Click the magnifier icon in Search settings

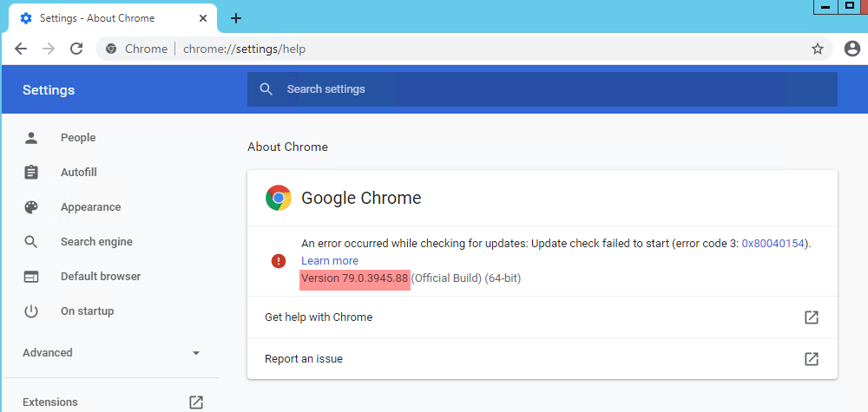266,89
